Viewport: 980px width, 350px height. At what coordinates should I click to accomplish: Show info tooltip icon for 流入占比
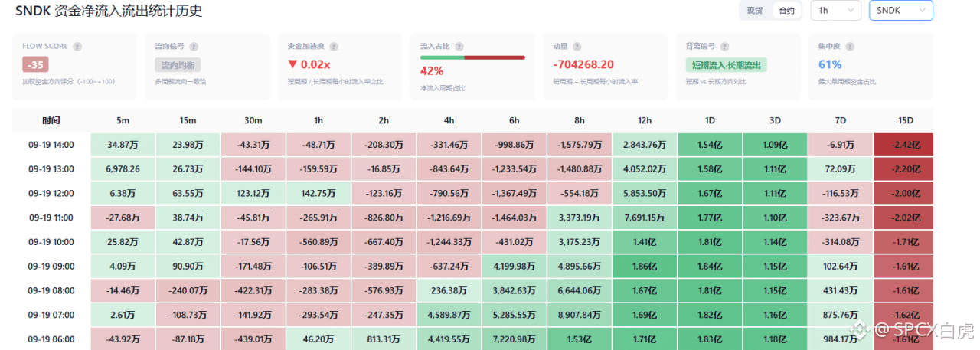pyautogui.click(x=459, y=47)
